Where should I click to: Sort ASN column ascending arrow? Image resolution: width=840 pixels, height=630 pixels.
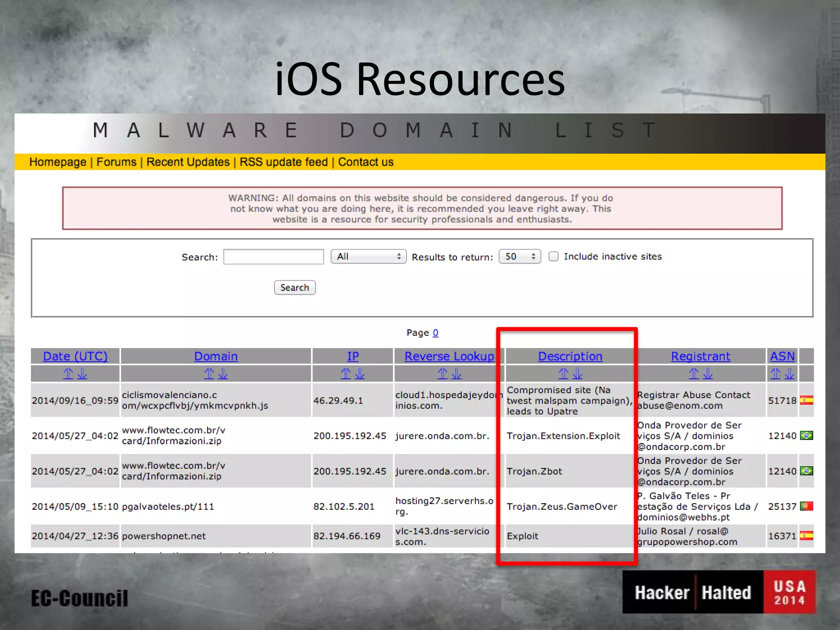coord(775,374)
